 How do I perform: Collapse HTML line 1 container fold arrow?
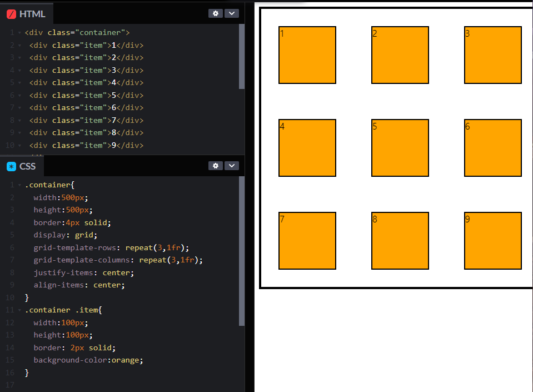point(19,33)
